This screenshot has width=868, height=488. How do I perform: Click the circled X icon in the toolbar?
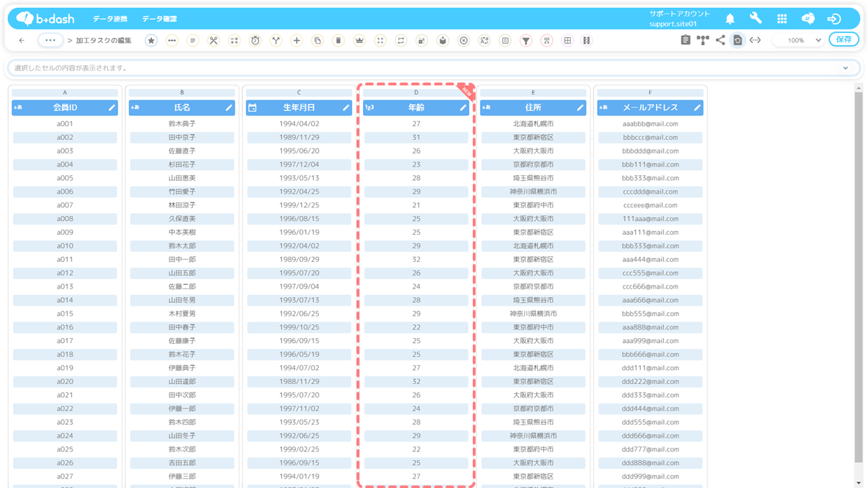pyautogui.click(x=463, y=41)
